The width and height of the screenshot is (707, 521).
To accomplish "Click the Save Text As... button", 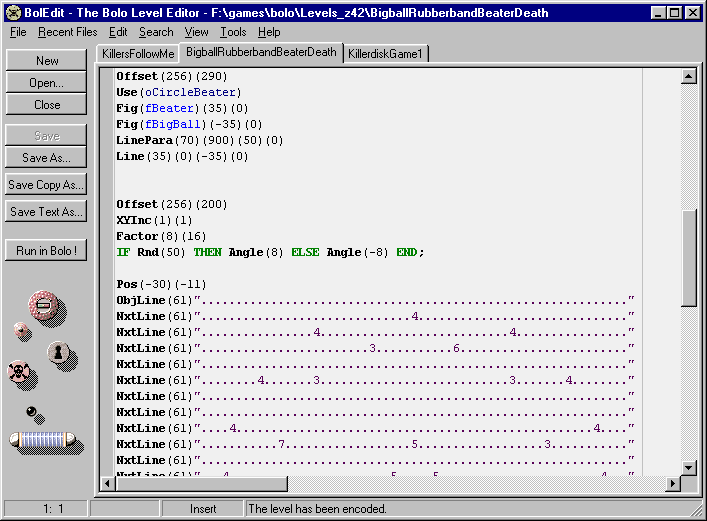I will [x=46, y=212].
